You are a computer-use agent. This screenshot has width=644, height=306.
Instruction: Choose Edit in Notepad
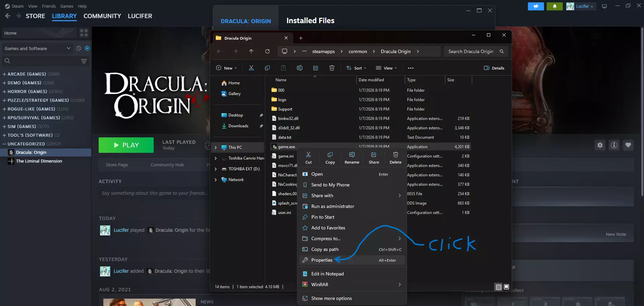[352, 274]
